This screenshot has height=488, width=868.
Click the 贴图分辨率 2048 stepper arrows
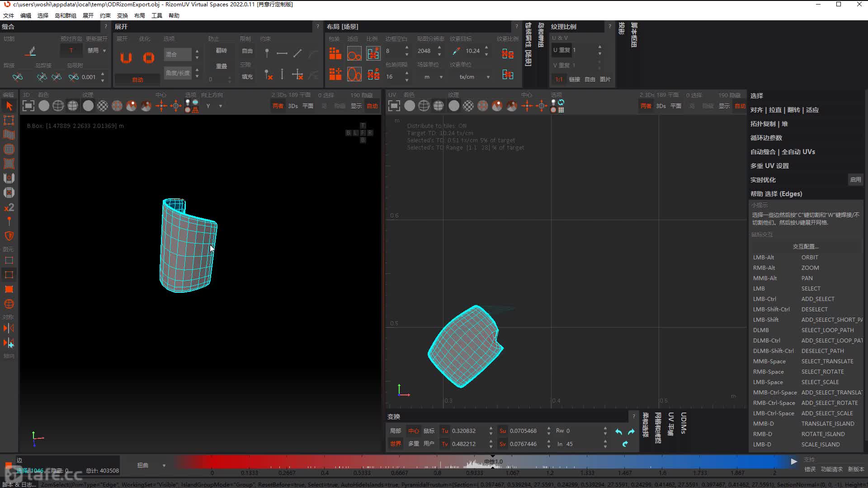pos(439,51)
